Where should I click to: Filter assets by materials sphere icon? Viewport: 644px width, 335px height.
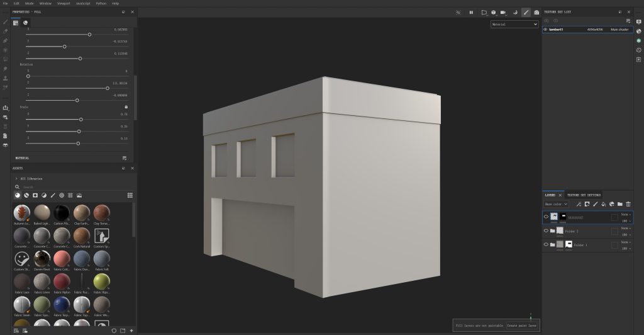click(x=18, y=195)
